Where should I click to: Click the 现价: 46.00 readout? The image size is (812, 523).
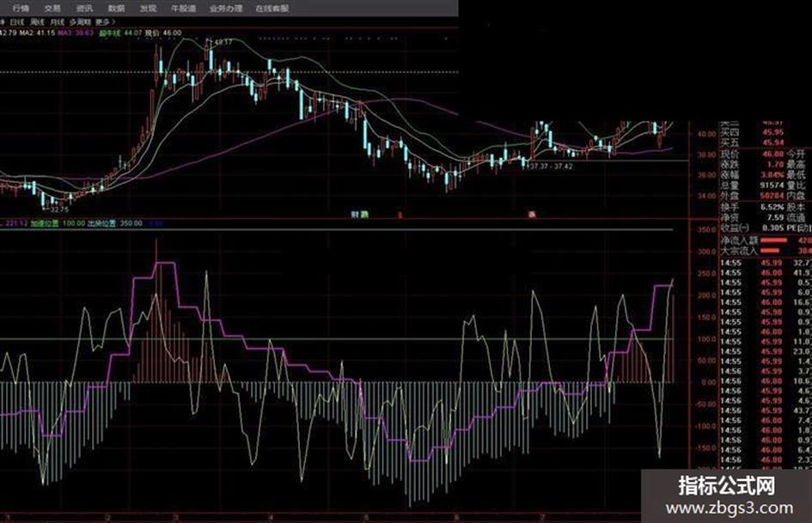[163, 33]
